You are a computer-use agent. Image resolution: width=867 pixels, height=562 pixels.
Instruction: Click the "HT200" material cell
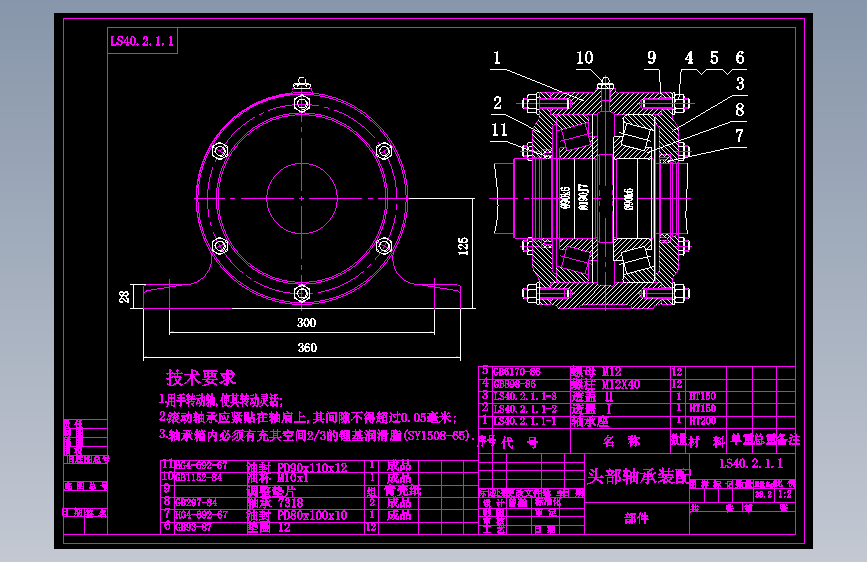[703, 421]
